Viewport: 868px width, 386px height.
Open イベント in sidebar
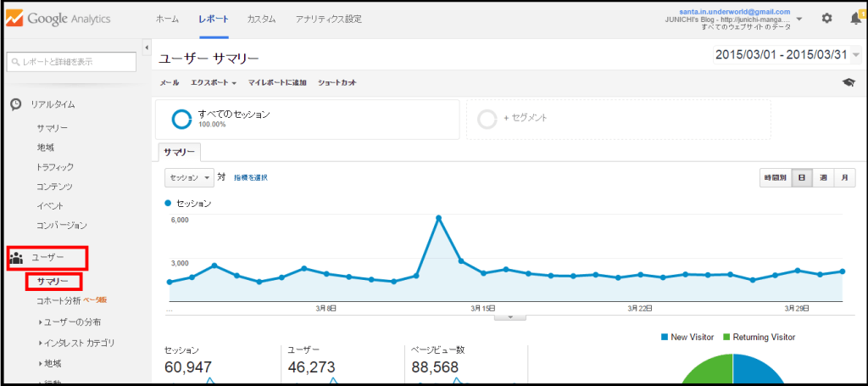pyautogui.click(x=50, y=206)
